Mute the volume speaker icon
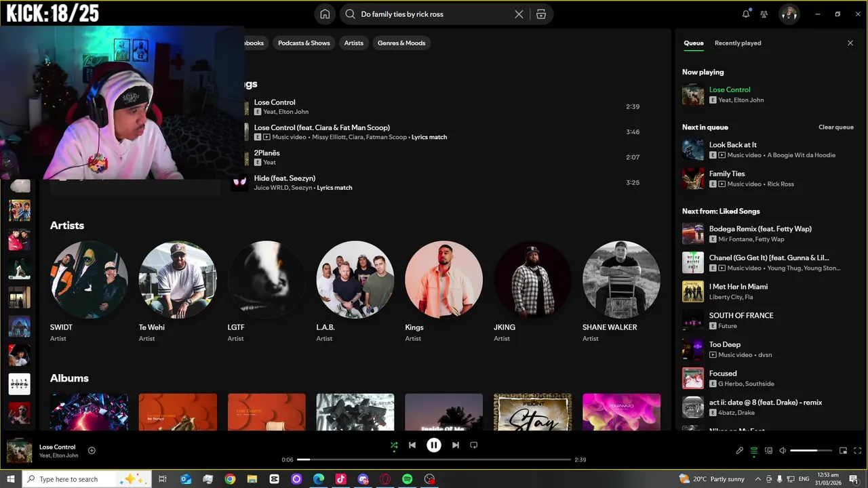 (x=783, y=451)
